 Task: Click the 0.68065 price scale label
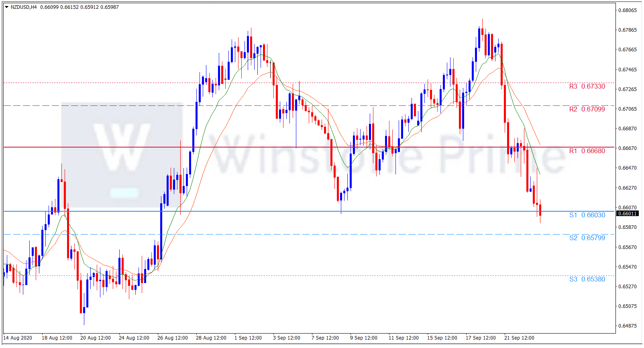click(627, 10)
